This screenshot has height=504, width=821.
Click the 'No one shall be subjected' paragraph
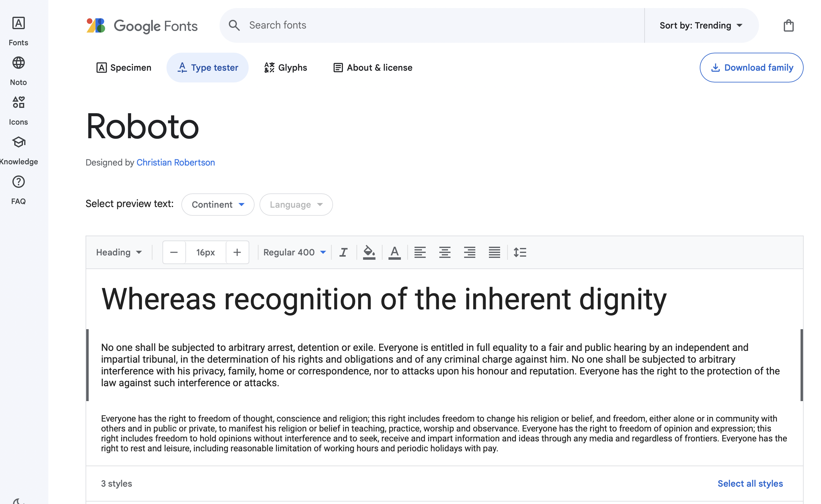[440, 365]
